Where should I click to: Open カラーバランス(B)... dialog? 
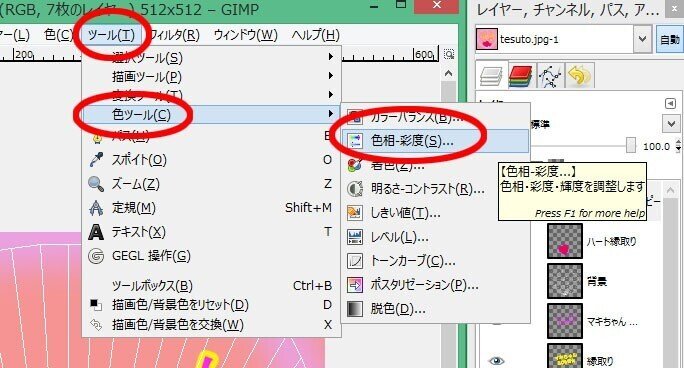tap(435, 117)
